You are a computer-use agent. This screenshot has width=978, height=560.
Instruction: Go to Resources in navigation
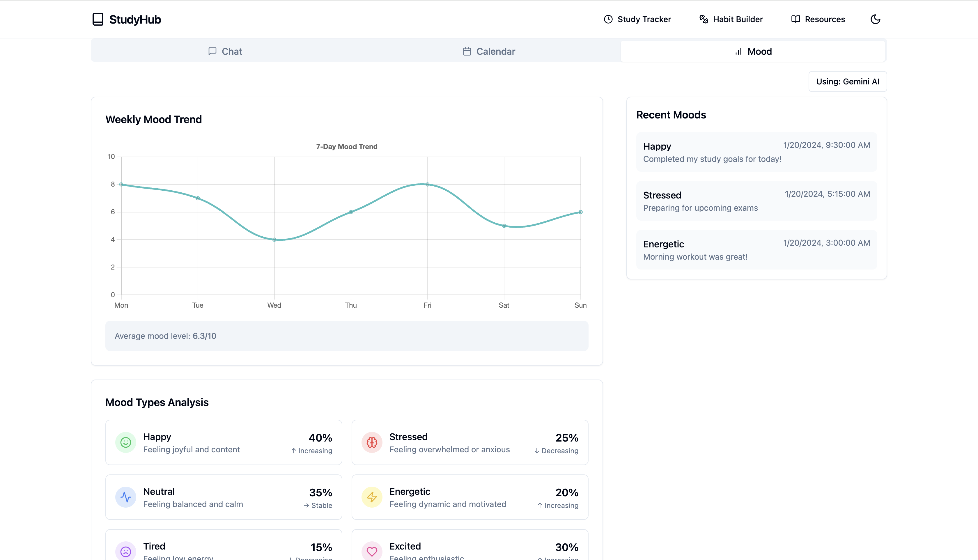818,19
